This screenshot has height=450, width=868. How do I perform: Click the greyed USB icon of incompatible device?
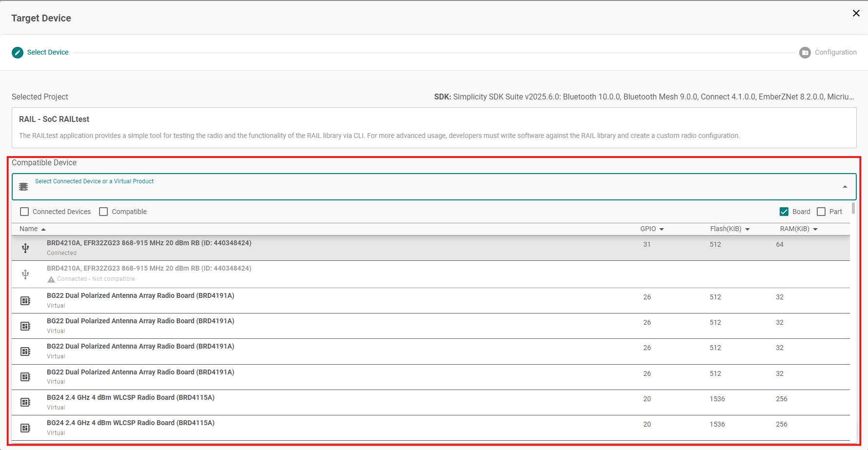coord(25,274)
